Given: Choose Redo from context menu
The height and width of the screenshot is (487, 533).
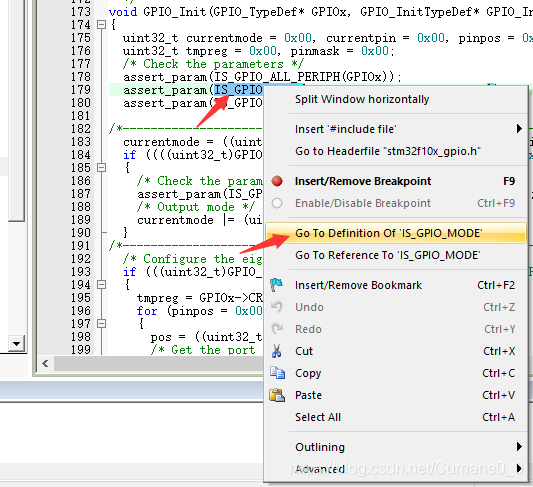Looking at the screenshot, I should pos(396,329).
